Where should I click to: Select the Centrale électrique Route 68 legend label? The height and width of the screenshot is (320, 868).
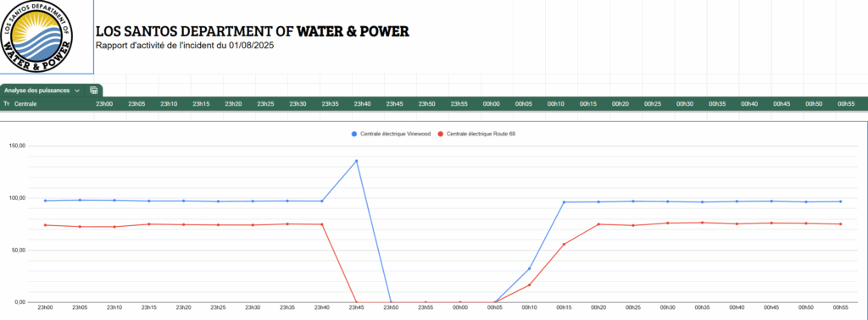[481, 135]
